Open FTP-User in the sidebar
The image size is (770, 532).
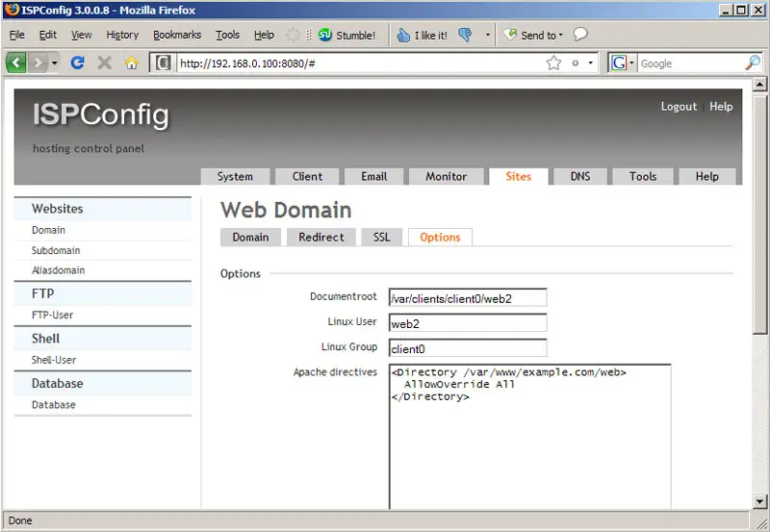point(52,316)
